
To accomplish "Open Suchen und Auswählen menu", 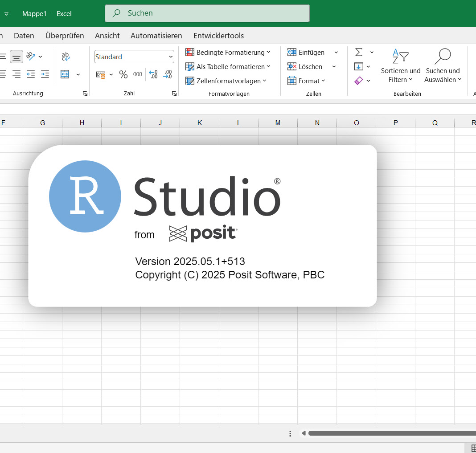I will (443, 65).
